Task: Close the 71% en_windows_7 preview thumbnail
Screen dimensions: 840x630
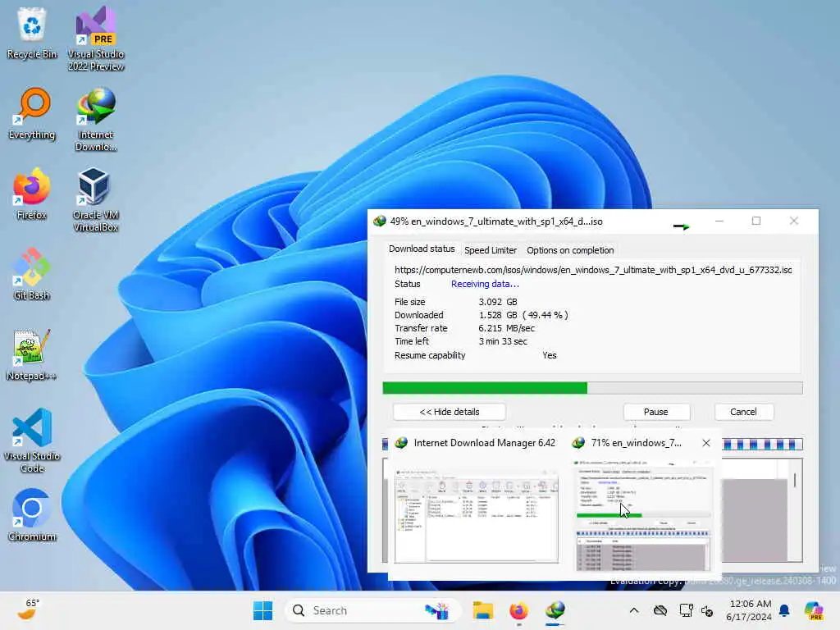Action: 706,442
